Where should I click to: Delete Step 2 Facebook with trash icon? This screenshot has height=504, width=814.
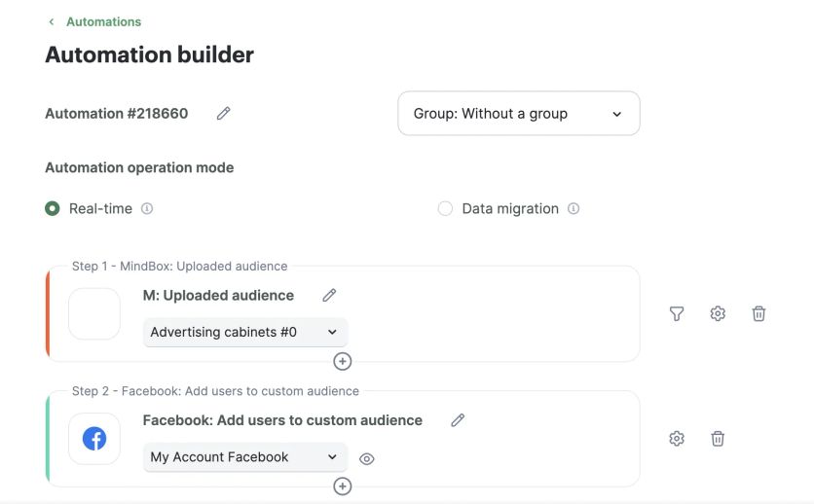point(718,439)
